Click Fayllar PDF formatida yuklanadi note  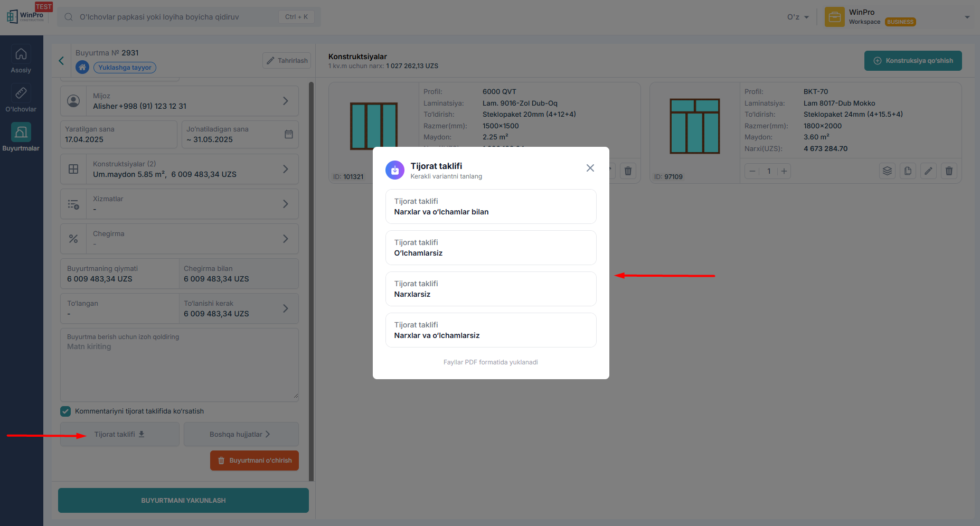pos(491,362)
